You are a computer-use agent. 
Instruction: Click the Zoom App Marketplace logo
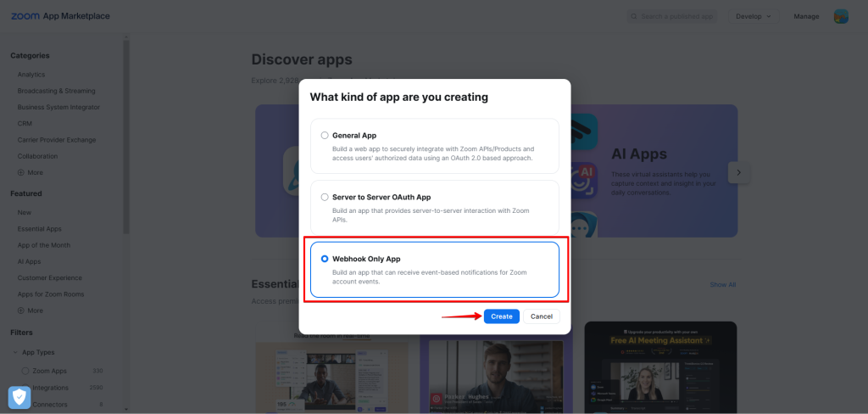pos(60,16)
